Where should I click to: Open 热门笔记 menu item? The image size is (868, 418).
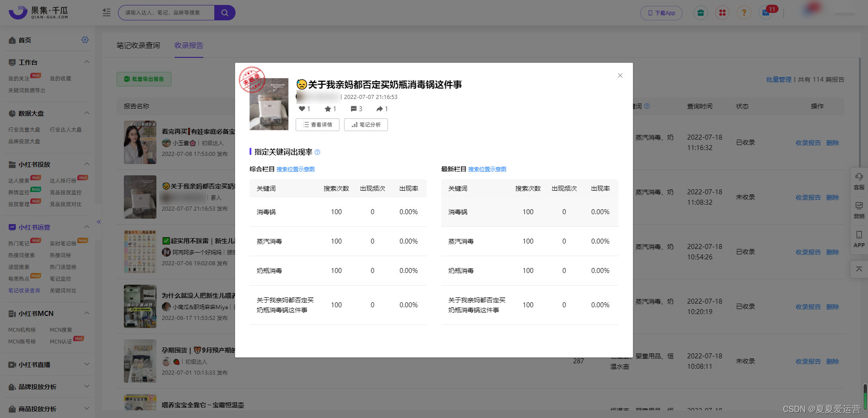[x=19, y=244]
